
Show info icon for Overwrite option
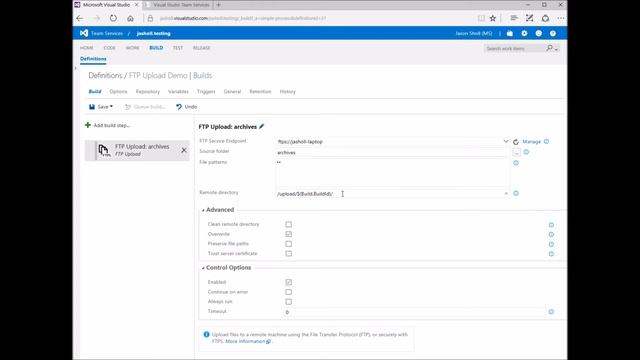point(551,234)
